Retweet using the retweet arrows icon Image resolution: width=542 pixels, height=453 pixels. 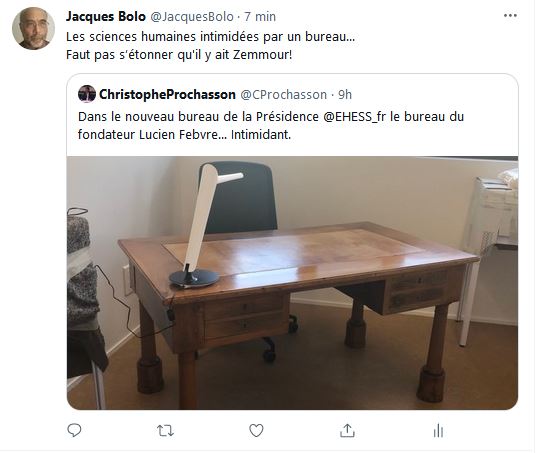point(165,431)
